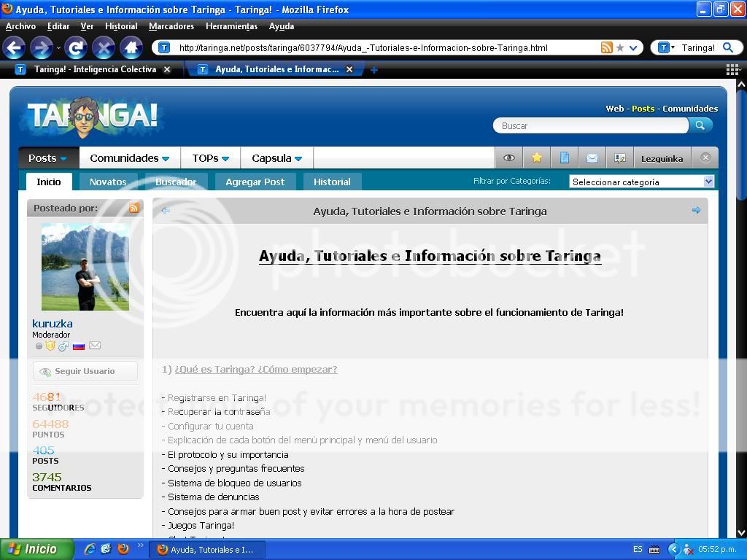Go back with the browser back arrow
747x560 pixels.
coord(14,47)
